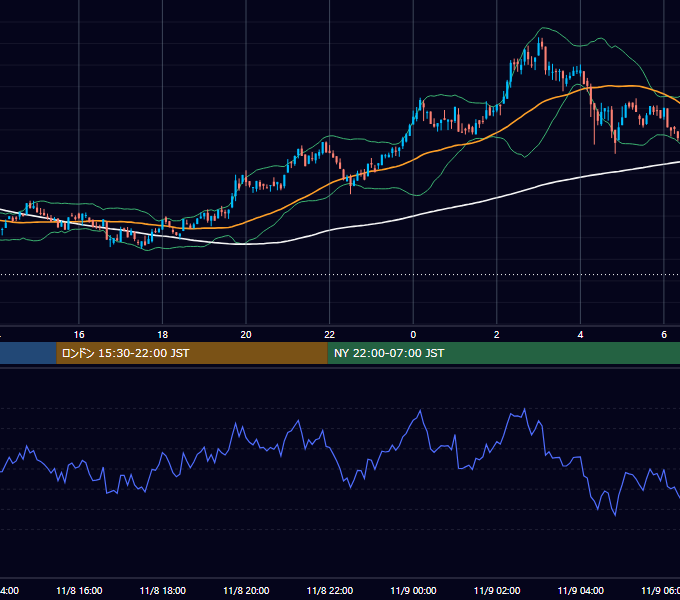The width and height of the screenshot is (680, 600).
Task: Select hour label 6 on upper axis
Action: (x=664, y=335)
